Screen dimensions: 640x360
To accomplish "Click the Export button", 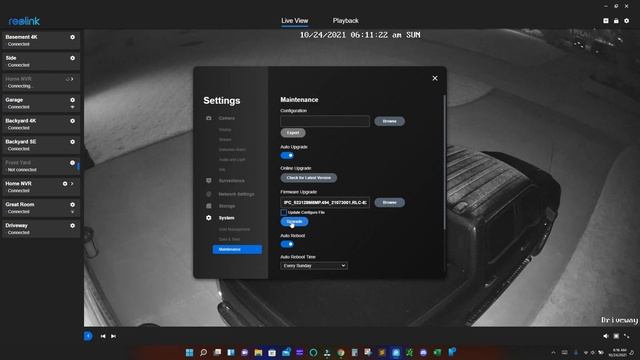I will 293,133.
